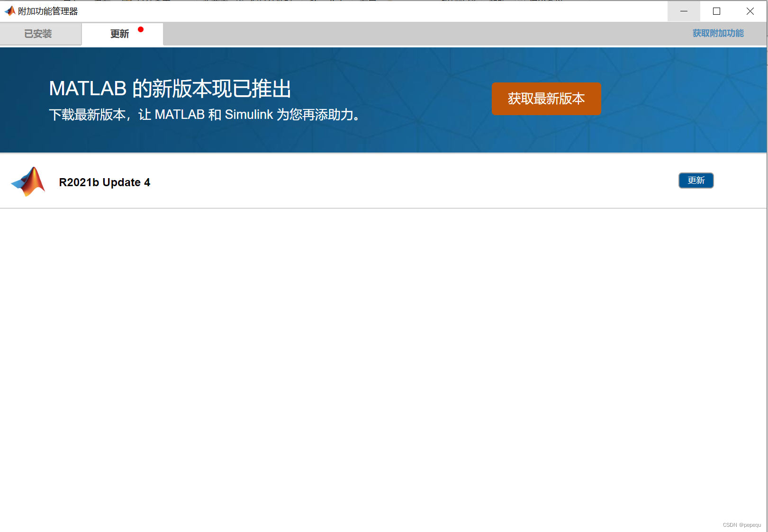Image resolution: width=768 pixels, height=532 pixels.
Task: Click the MATLAB logo beside R2021b Update 4
Action: (28, 181)
